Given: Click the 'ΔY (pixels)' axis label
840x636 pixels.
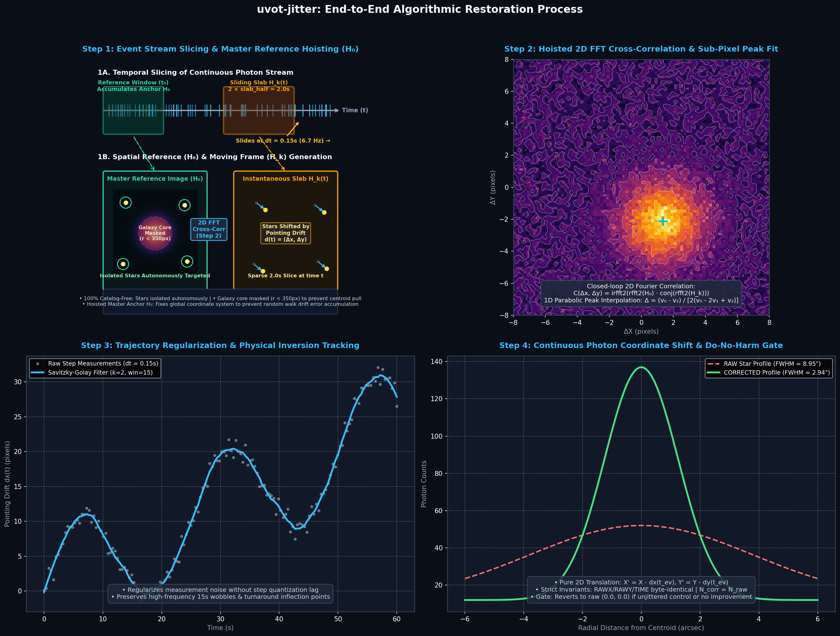Looking at the screenshot, I should (x=493, y=187).
